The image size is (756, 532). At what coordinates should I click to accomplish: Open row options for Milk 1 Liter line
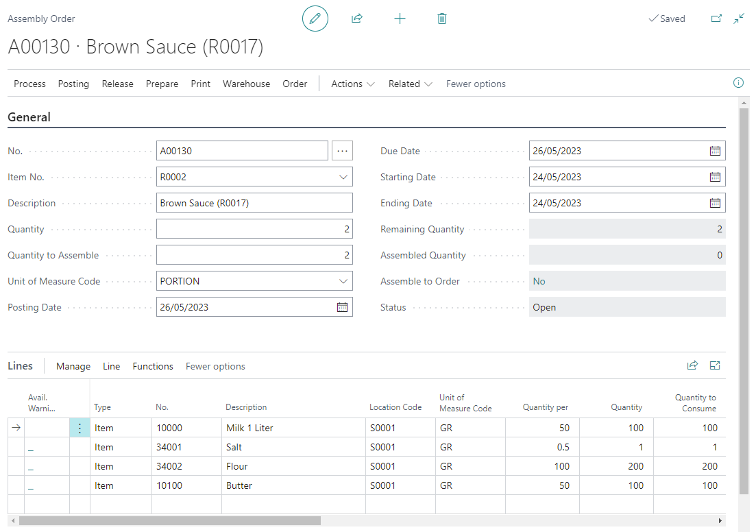(80, 428)
